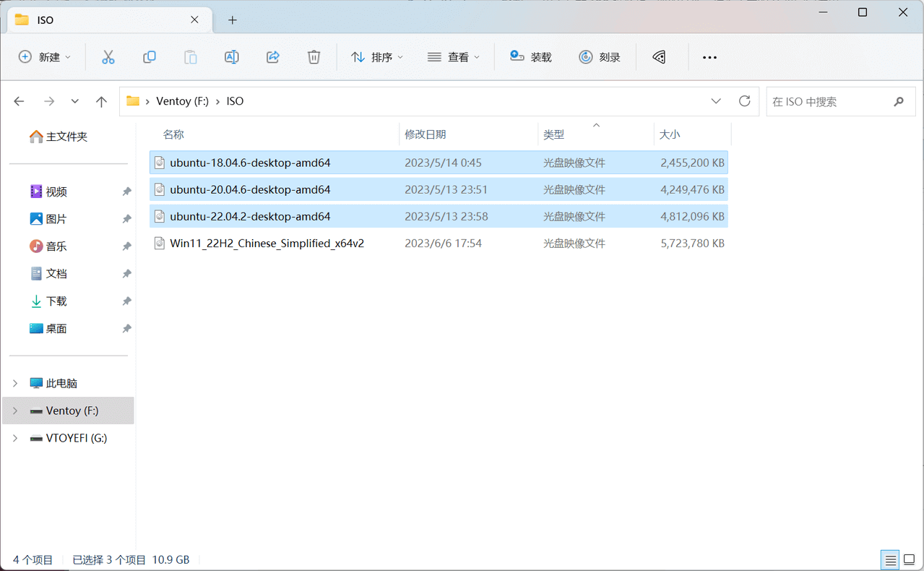Open the 查看 view dropdown
This screenshot has height=571, width=924.
click(x=454, y=57)
